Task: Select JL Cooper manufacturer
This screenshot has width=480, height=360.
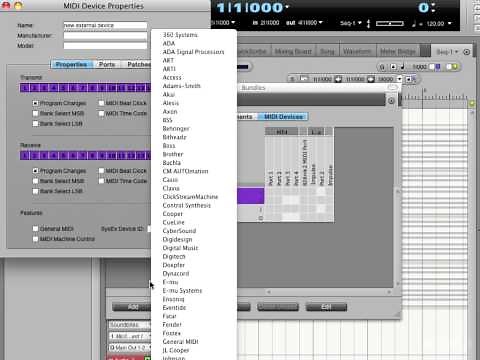Action: coord(176,350)
